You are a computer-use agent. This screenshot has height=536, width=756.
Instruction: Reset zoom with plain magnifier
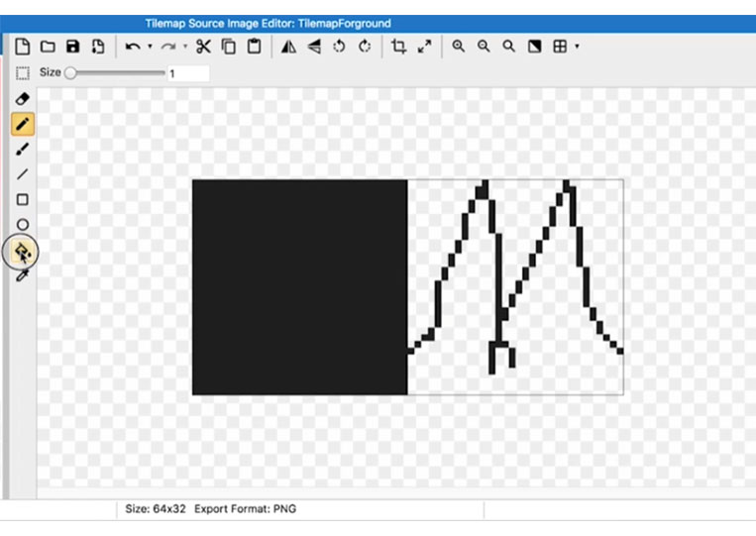tap(508, 47)
